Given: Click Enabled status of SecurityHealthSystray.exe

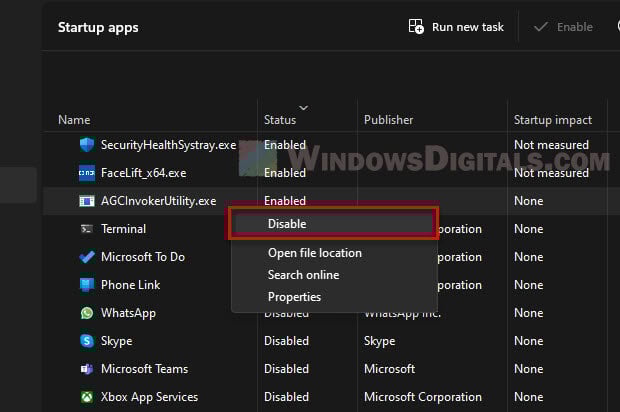Looking at the screenshot, I should pyautogui.click(x=285, y=145).
